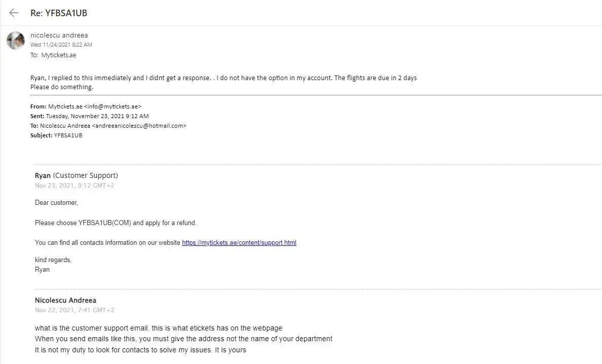
Task: Click the Sent: Tuesday, November 23 line
Action: [x=89, y=116]
